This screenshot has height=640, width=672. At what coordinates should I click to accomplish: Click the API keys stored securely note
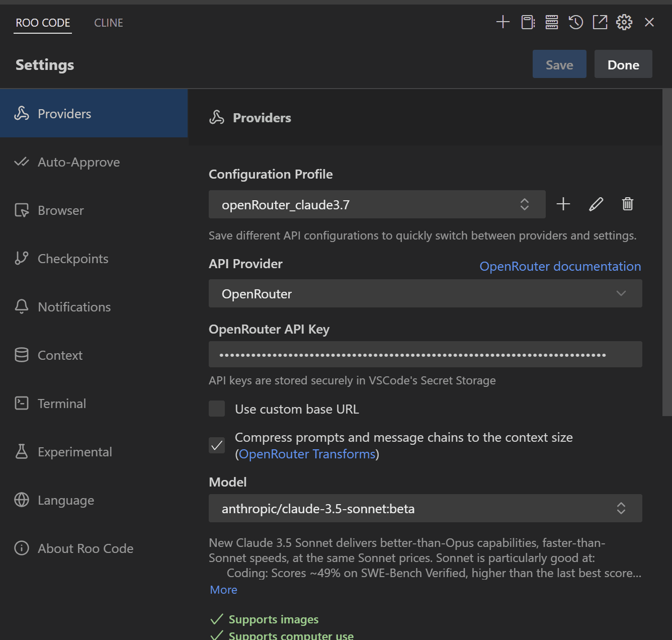352,380
